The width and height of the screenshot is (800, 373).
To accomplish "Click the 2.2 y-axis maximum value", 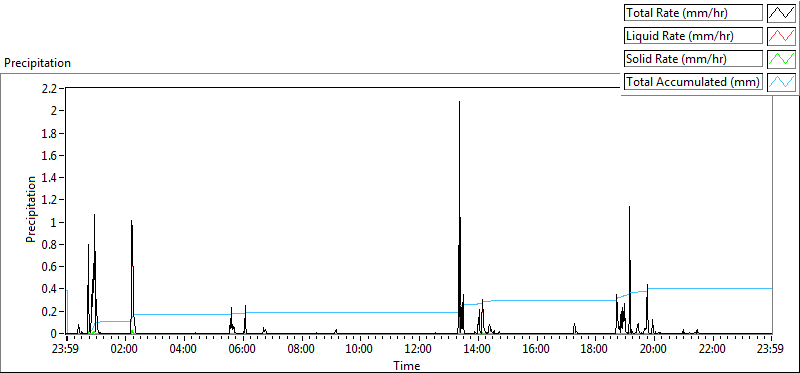I will 49,88.
